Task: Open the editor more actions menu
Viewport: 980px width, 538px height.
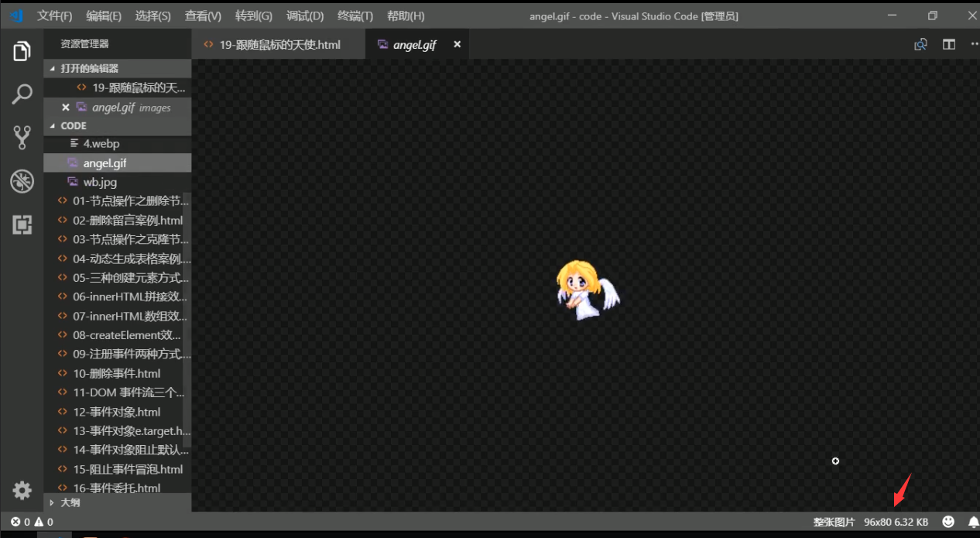Action: pyautogui.click(x=974, y=44)
